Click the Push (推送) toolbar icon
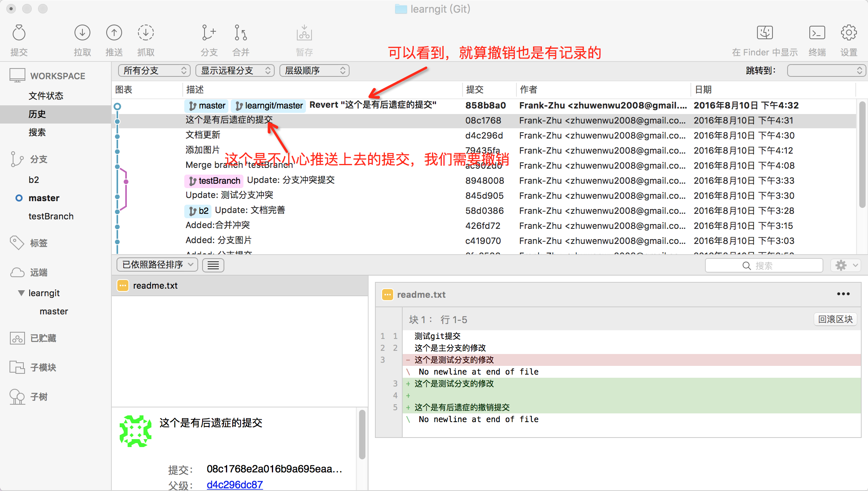The height and width of the screenshot is (491, 868). (114, 33)
